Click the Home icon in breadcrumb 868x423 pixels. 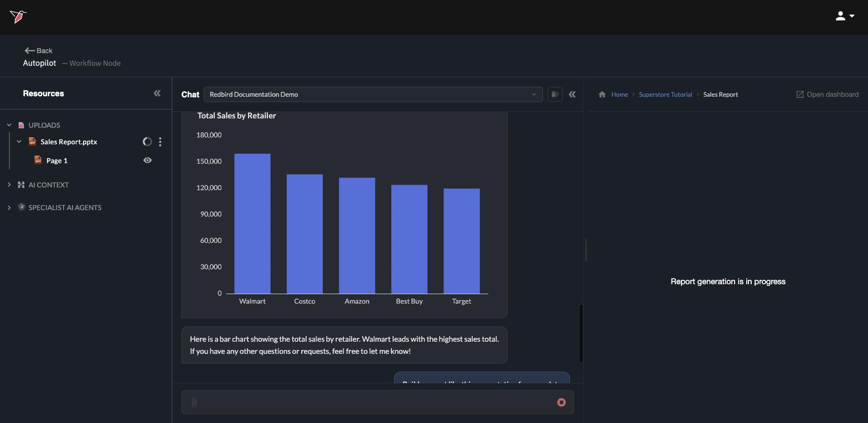[x=602, y=95]
